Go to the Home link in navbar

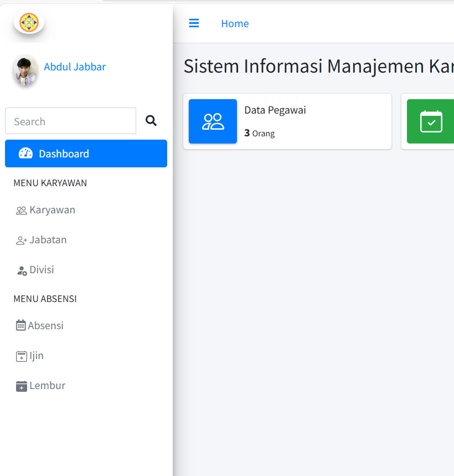235,23
